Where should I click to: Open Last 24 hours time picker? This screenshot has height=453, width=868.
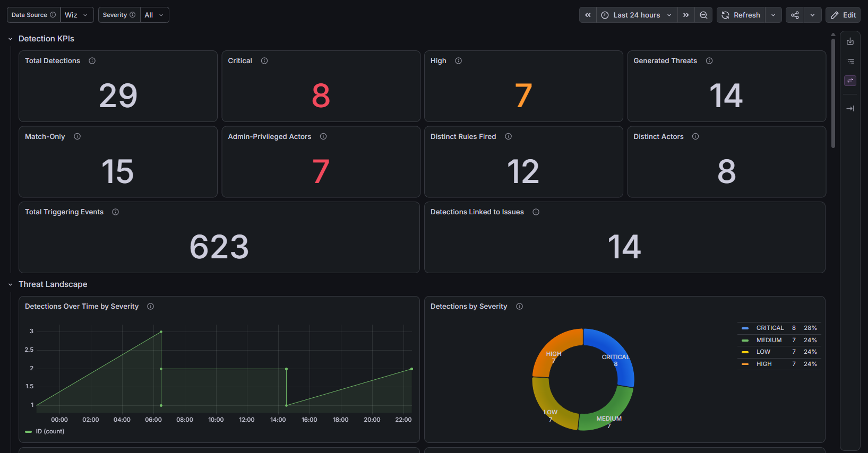(637, 15)
